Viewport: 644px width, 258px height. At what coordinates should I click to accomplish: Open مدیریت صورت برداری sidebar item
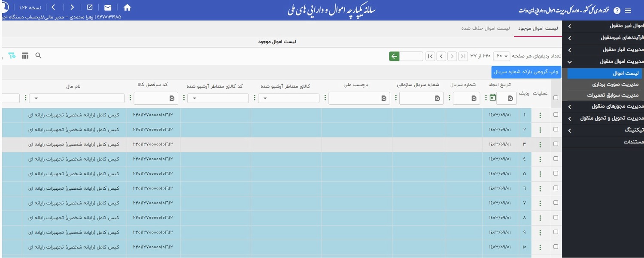605,85
